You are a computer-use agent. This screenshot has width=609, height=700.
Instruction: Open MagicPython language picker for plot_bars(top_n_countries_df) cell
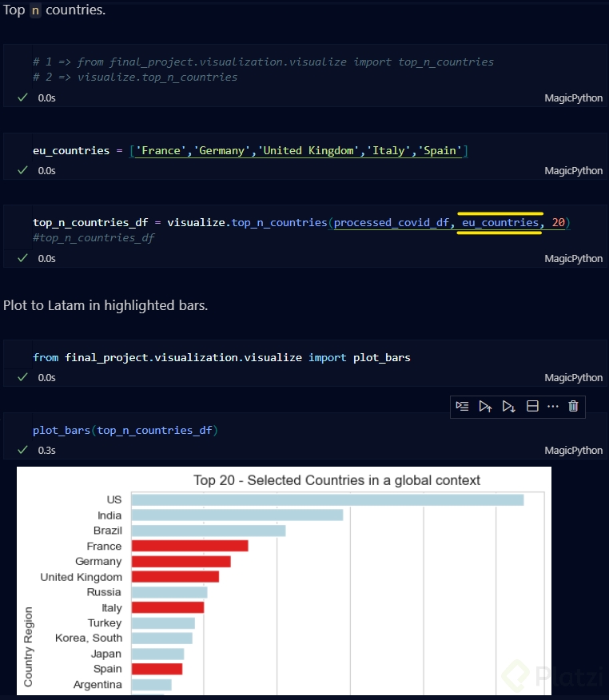pos(573,451)
